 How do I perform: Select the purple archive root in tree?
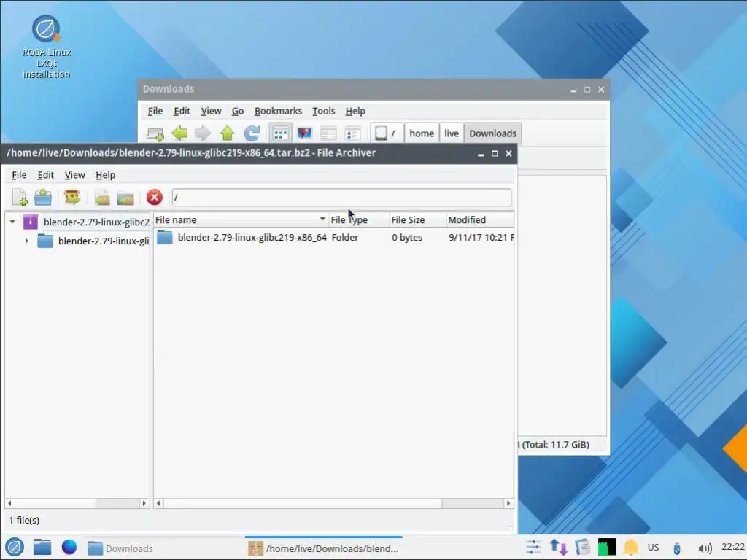point(31,222)
